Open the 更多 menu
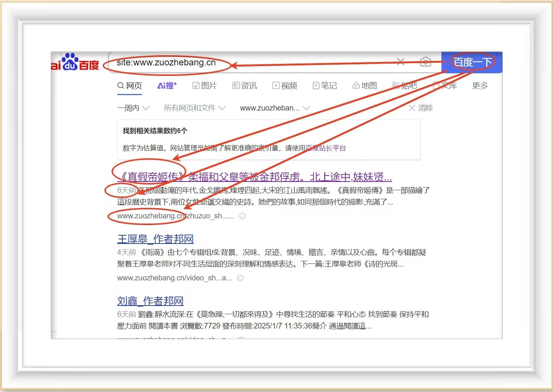The height and width of the screenshot is (392, 553). (480, 86)
